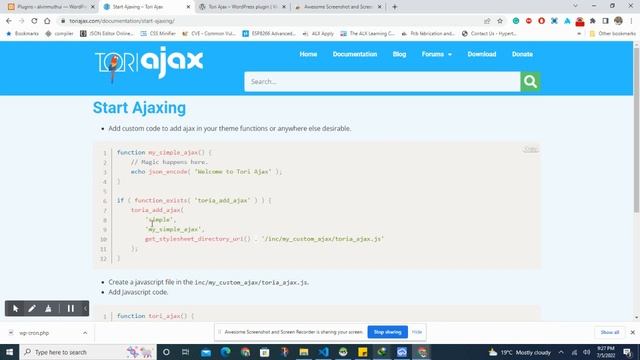The height and width of the screenshot is (360, 640).
Task: Open the JSON Editor Online bookmark
Action: (x=107, y=33)
